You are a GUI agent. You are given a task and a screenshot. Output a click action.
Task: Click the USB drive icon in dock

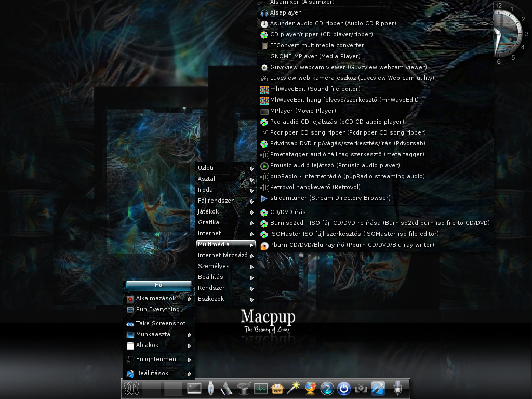(211, 388)
